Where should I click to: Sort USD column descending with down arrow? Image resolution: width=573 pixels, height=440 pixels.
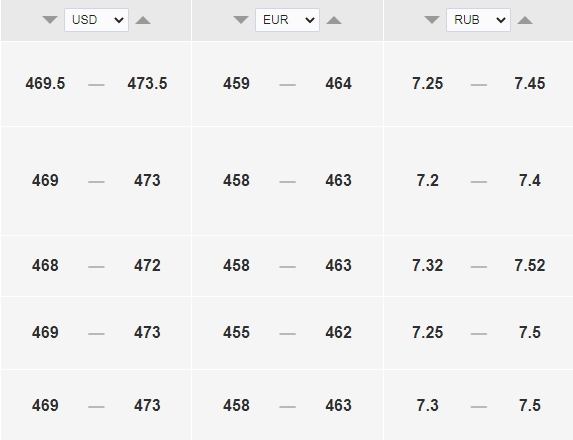(x=50, y=20)
